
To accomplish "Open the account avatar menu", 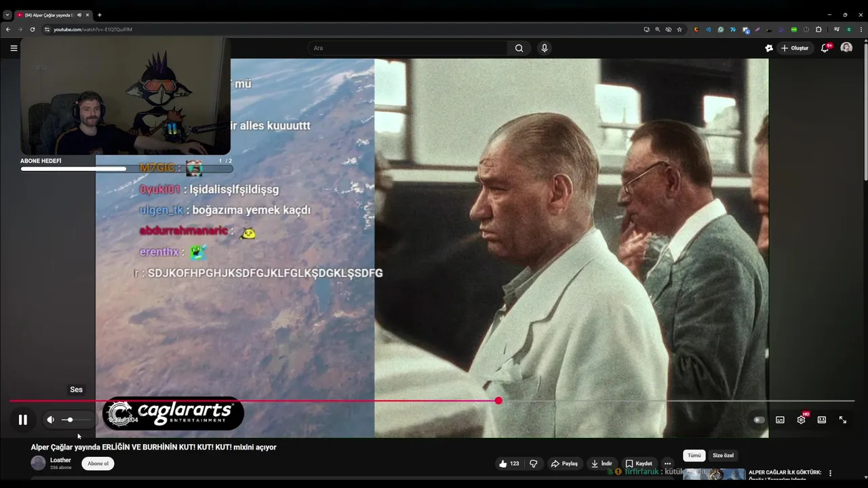I will tap(846, 47).
